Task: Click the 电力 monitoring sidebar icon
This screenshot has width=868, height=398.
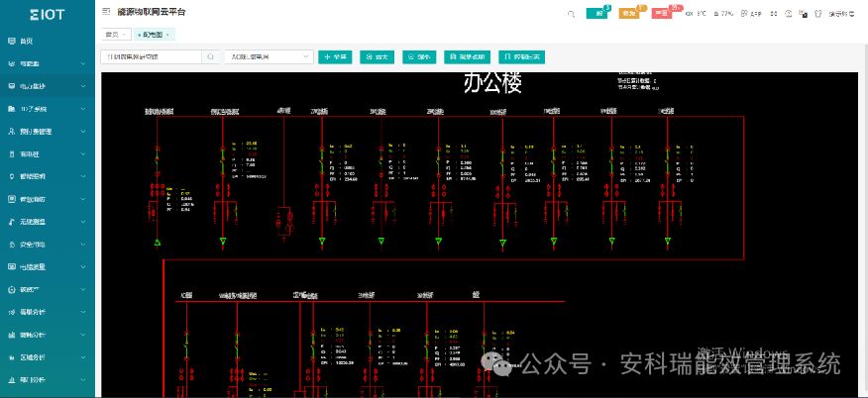Action: point(12,86)
